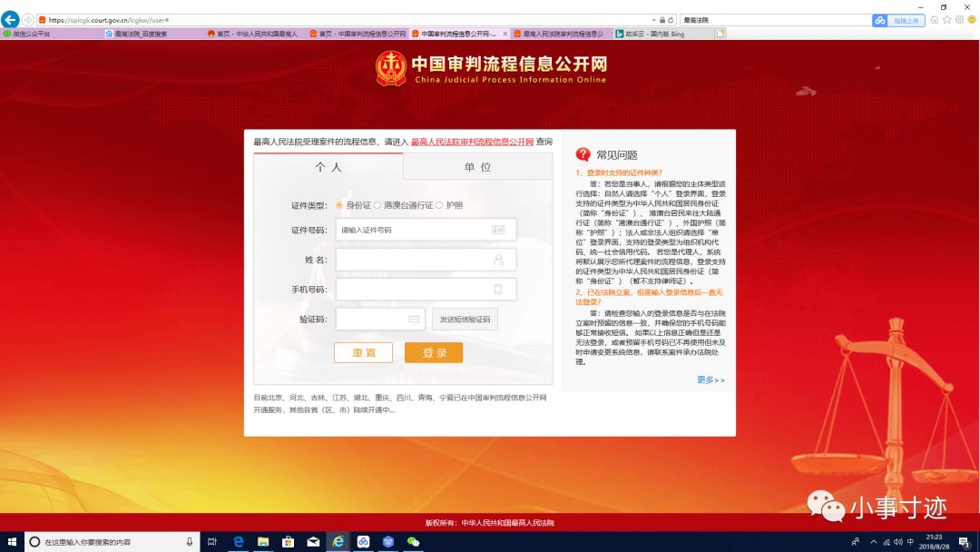The height and width of the screenshot is (552, 980).
Task: Click the red question mark FAQ icon
Action: (583, 154)
